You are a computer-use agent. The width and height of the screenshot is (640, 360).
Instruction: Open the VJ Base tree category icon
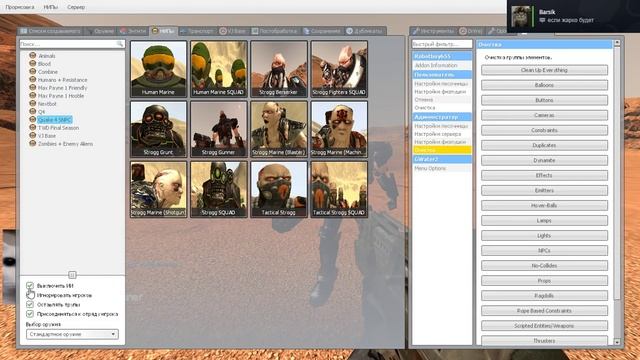[33, 135]
